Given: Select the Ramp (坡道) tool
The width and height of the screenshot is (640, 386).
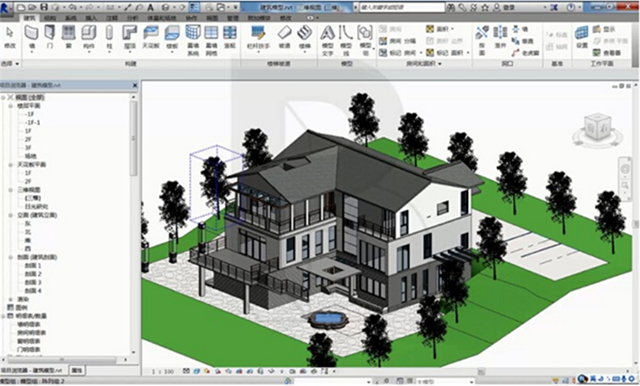Looking at the screenshot, I should pos(284,37).
